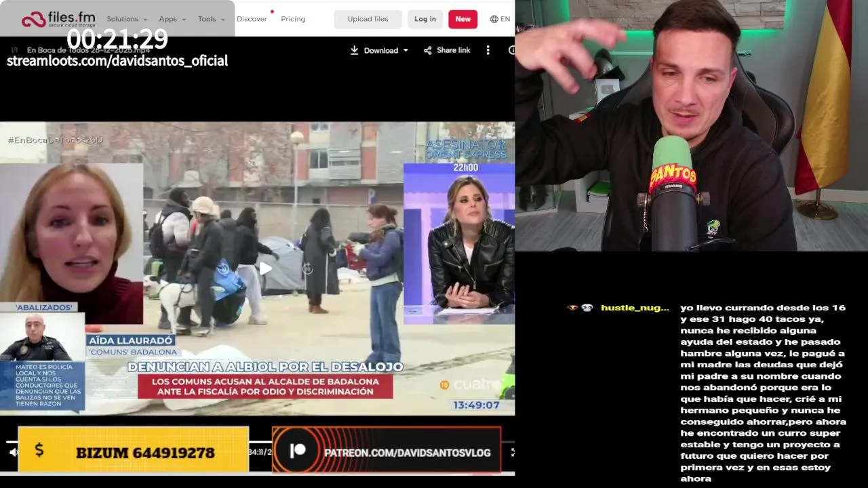
Task: Open the Pricing page
Action: pos(293,19)
